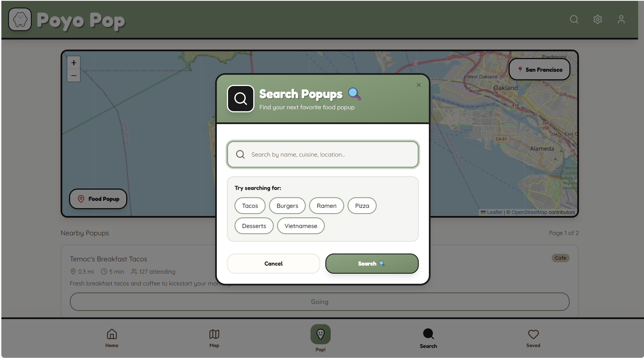Zoom in on the map
Screen dimensions: 644x358
click(x=73, y=63)
